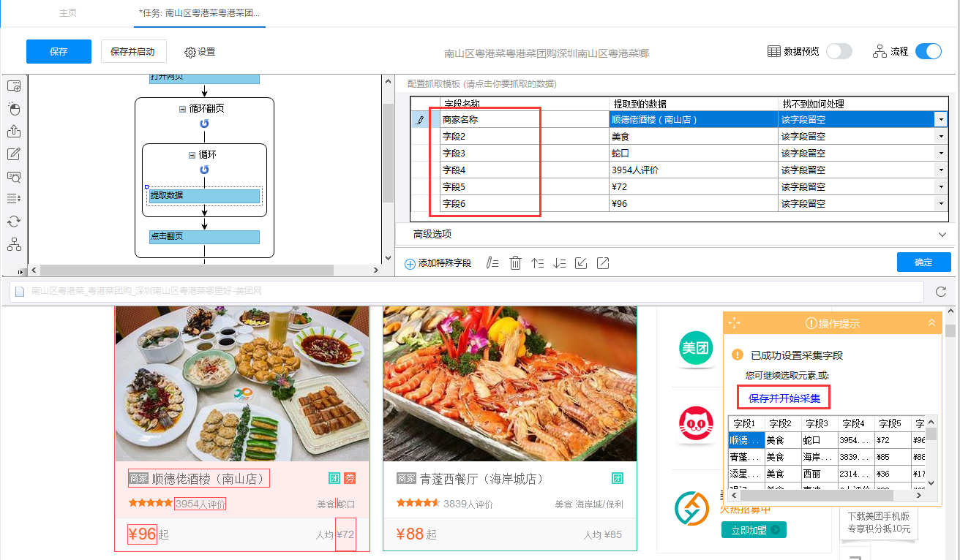Click the 青莲西餐厅 seafood photo
This screenshot has width=960, height=560.
(510, 383)
